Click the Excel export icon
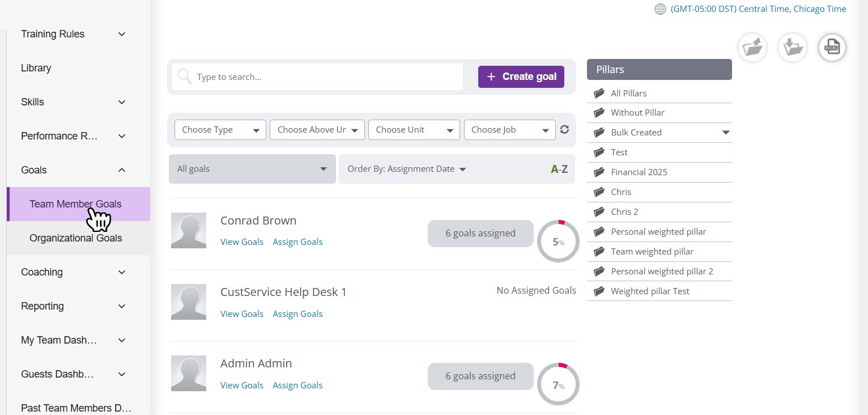 [x=832, y=48]
